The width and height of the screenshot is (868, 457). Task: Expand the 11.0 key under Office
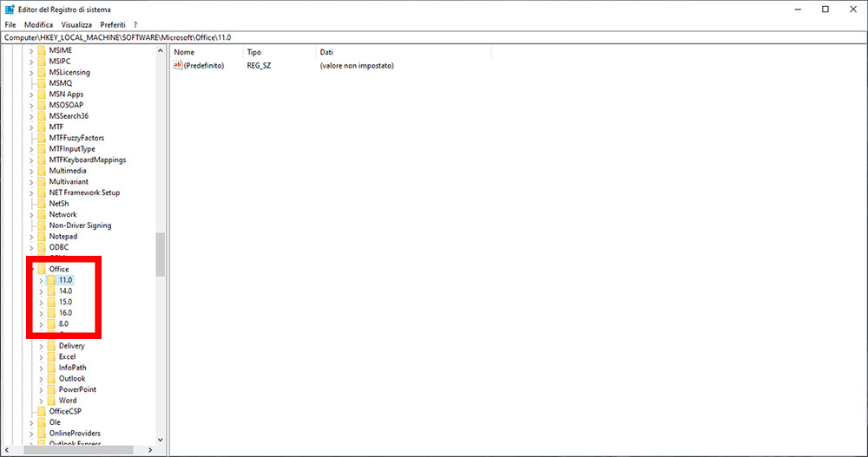(41, 280)
